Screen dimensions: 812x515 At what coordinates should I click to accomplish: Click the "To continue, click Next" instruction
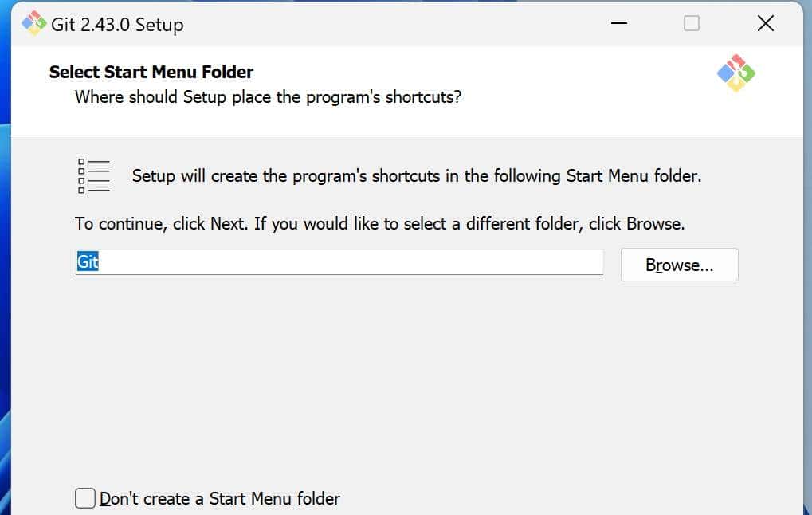(379, 224)
